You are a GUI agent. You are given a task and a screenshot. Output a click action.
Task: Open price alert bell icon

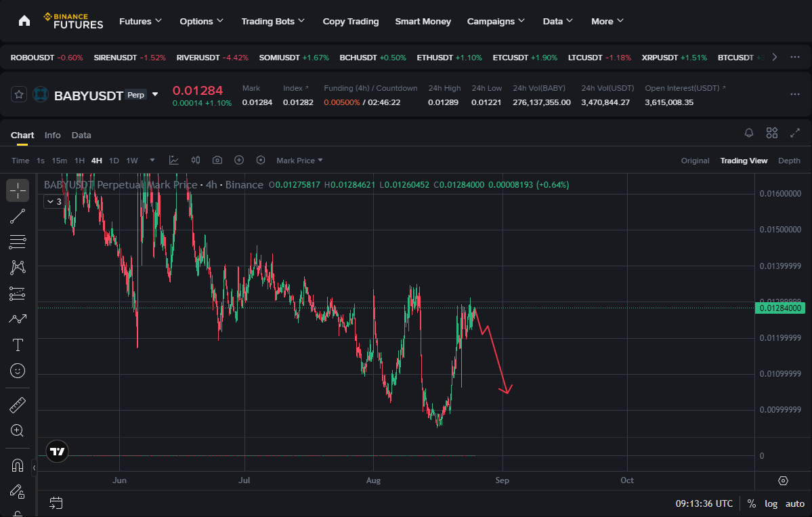[x=749, y=133]
